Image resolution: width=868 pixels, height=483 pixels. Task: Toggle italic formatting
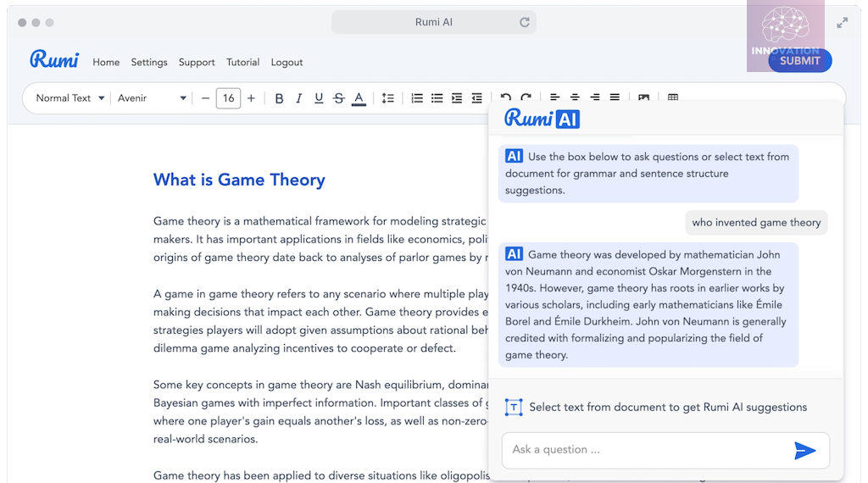(x=299, y=98)
